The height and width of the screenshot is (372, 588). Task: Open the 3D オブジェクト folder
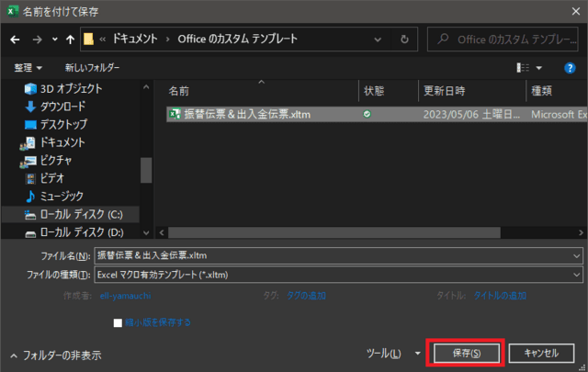[x=70, y=89]
